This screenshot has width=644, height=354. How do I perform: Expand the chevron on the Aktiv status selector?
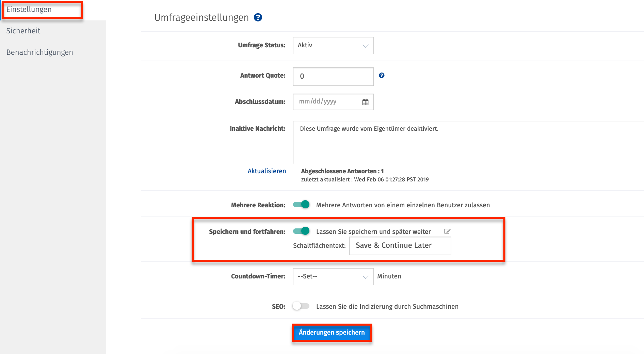tap(365, 45)
